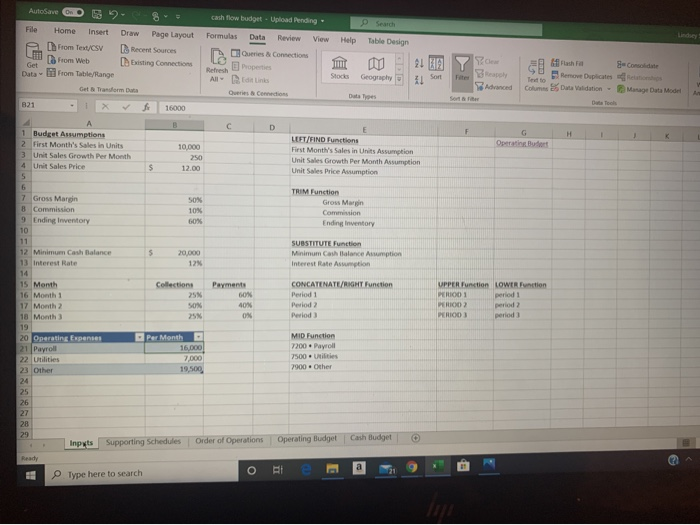Click the Insert Function fx icon
This screenshot has height=525, width=700.
coord(146,107)
